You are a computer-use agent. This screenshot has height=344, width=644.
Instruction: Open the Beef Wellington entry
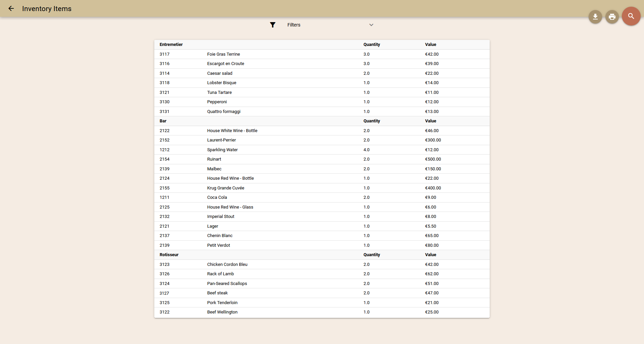[222, 312]
